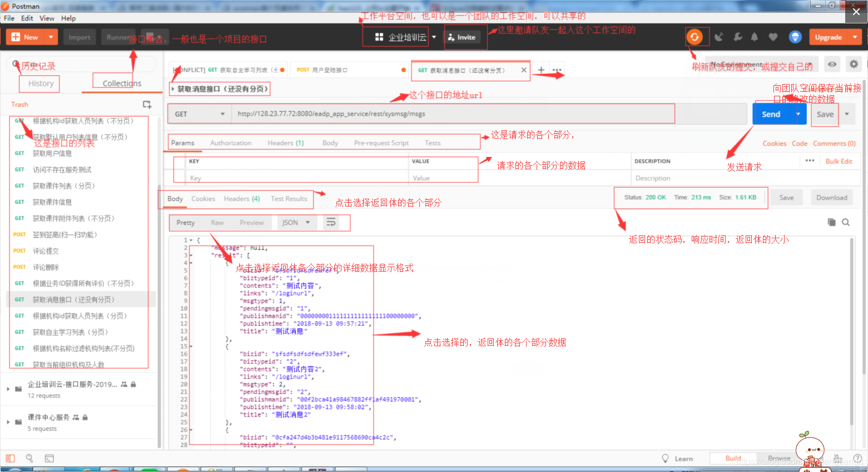Click the orange sync icon in header

coord(694,37)
